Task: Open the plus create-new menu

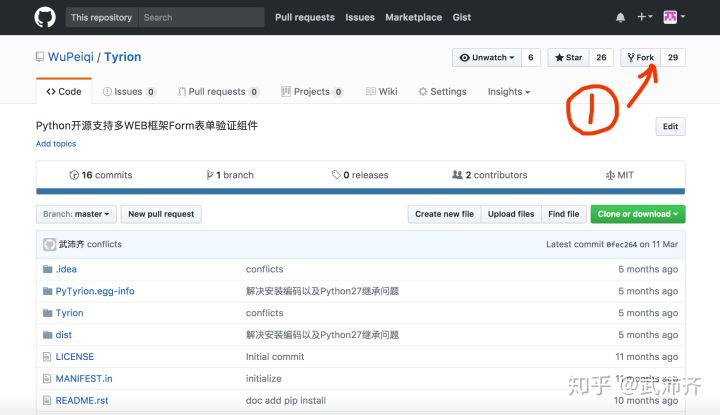Action: tap(645, 17)
